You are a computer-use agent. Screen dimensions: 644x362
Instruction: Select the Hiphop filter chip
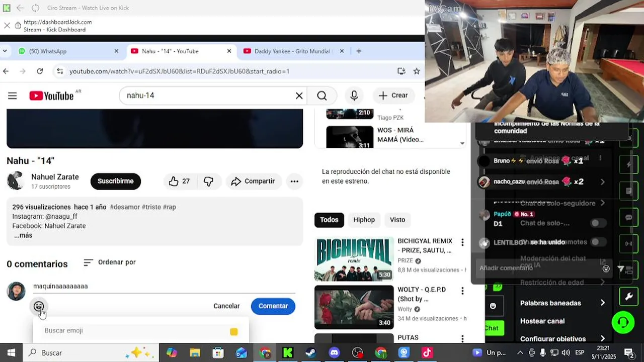[x=364, y=220]
